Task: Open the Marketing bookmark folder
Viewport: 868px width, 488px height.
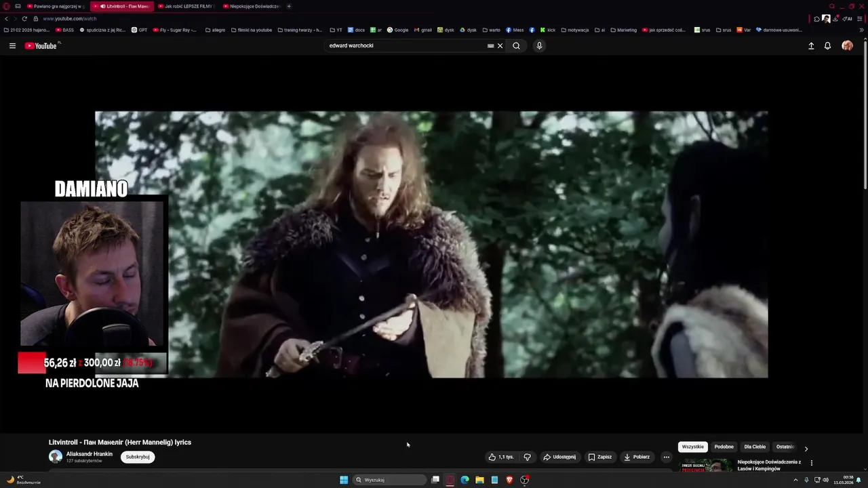Action: (x=624, y=30)
